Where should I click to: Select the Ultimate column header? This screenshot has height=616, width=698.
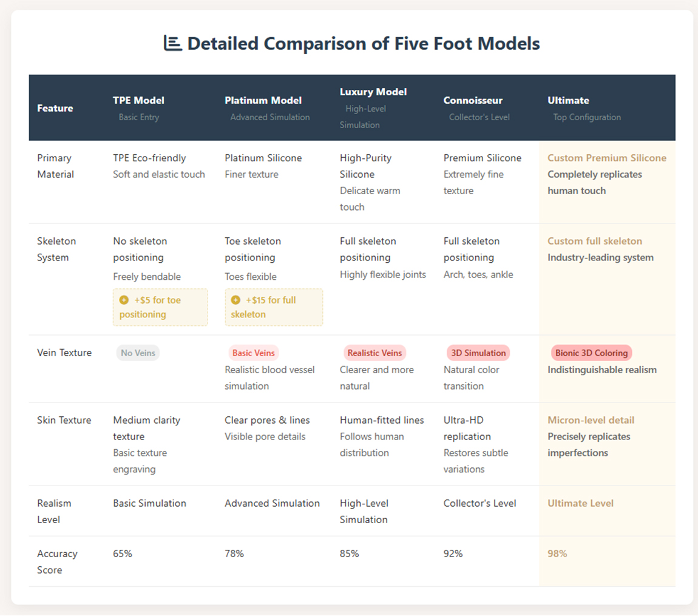(x=568, y=100)
